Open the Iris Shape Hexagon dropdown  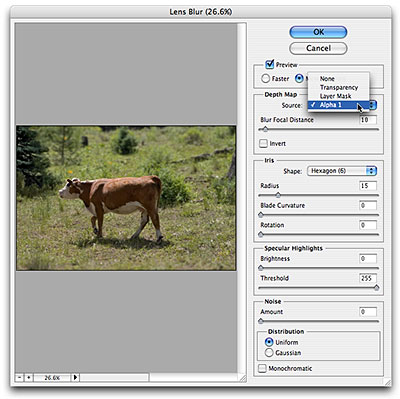click(342, 171)
